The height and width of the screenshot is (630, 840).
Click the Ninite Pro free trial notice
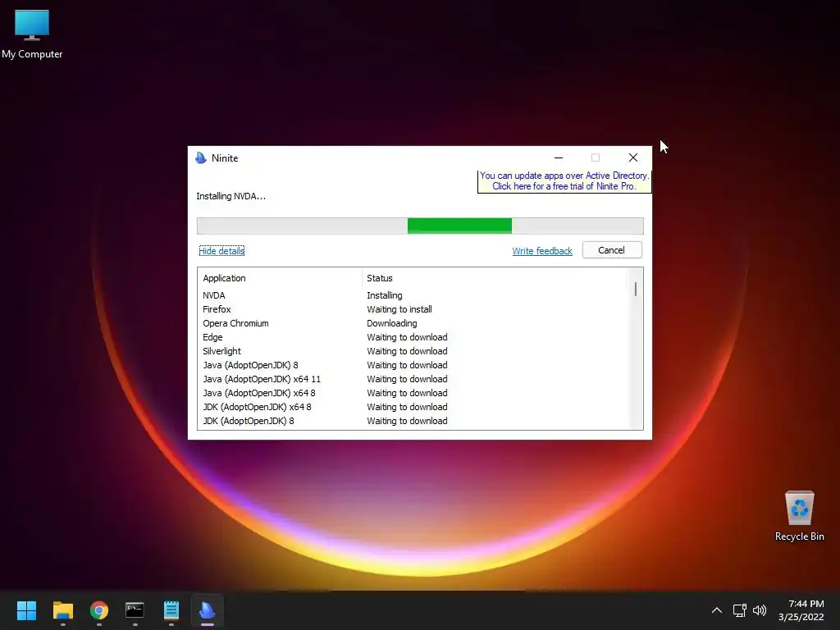[564, 181]
